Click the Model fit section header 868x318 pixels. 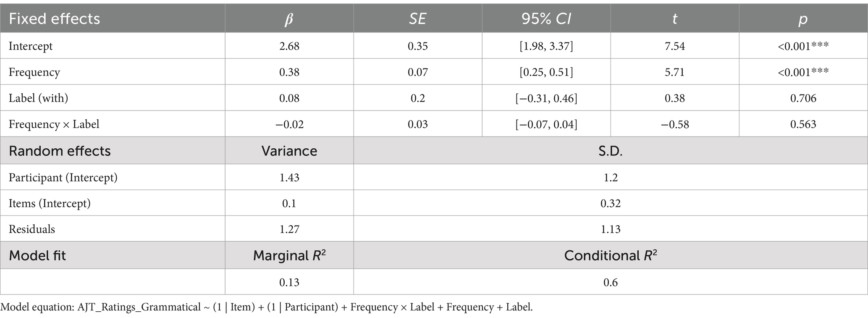click(x=37, y=255)
